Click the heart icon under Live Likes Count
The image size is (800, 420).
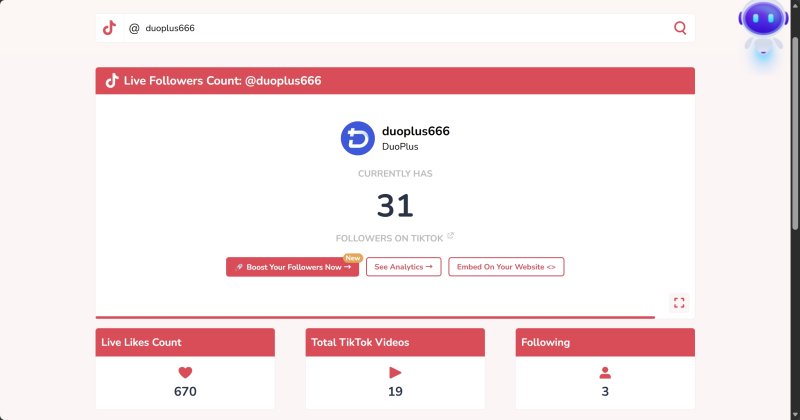pos(185,373)
